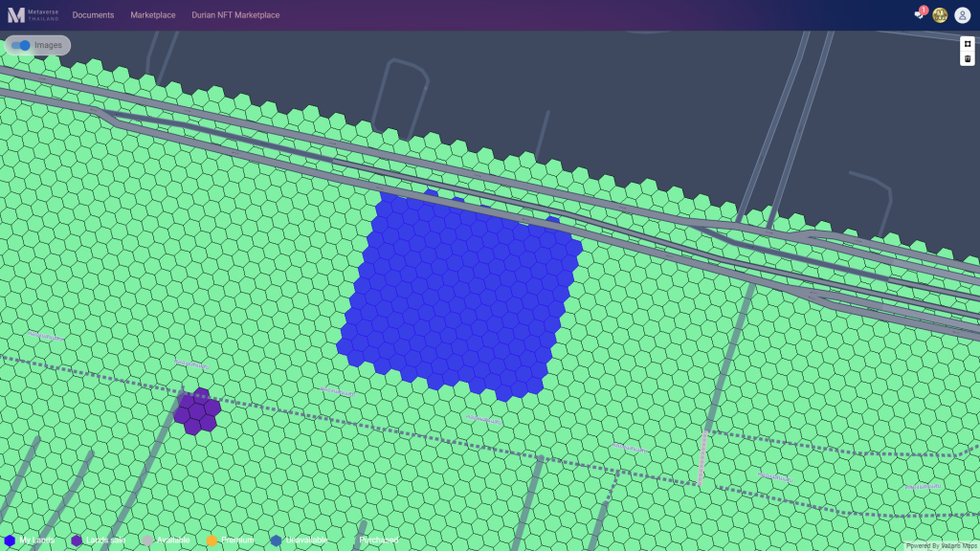
Task: Go to Durian NFT Marketplace
Action: [235, 15]
